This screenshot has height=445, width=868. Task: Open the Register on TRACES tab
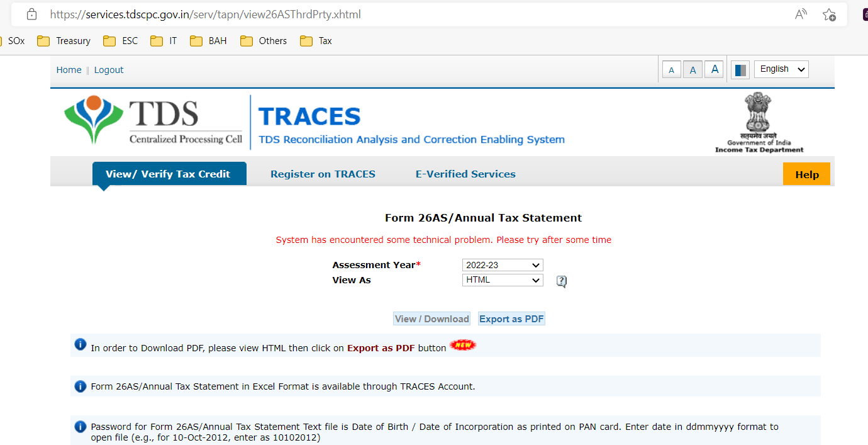tap(323, 174)
